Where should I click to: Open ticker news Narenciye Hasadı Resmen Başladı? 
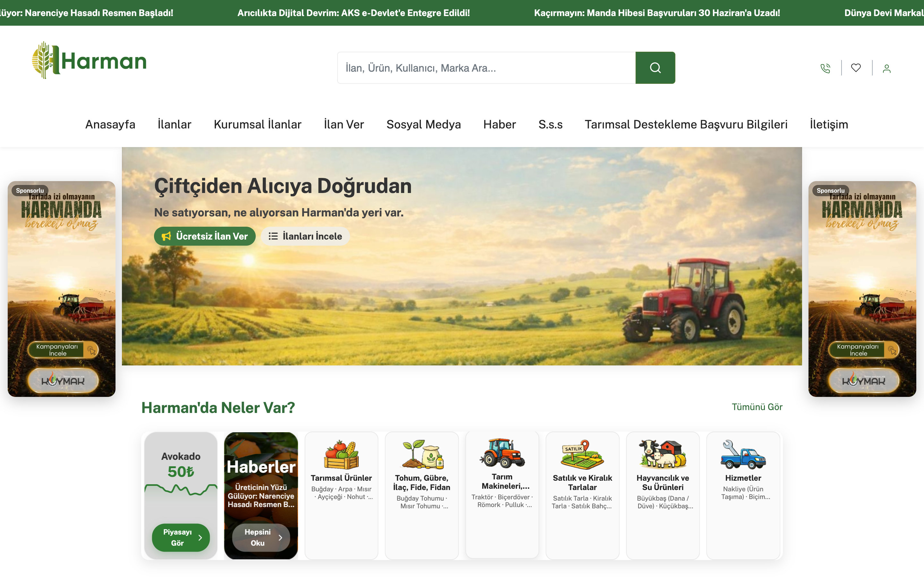coord(87,13)
